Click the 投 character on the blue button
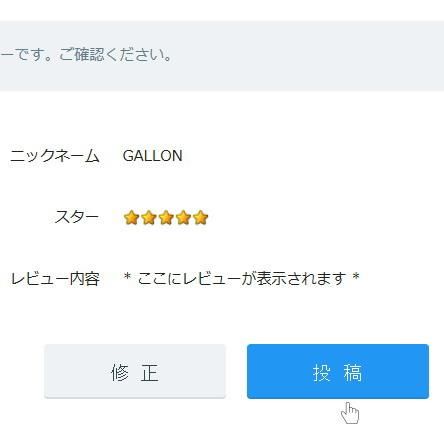 (322, 372)
